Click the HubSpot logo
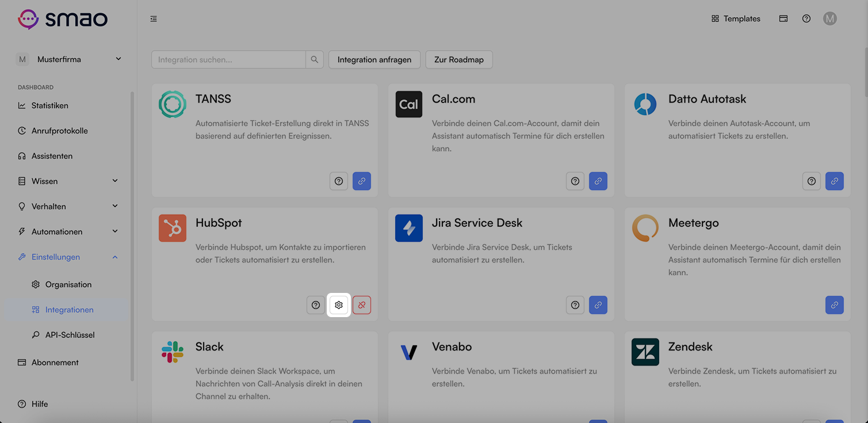This screenshot has width=868, height=423. tap(173, 228)
